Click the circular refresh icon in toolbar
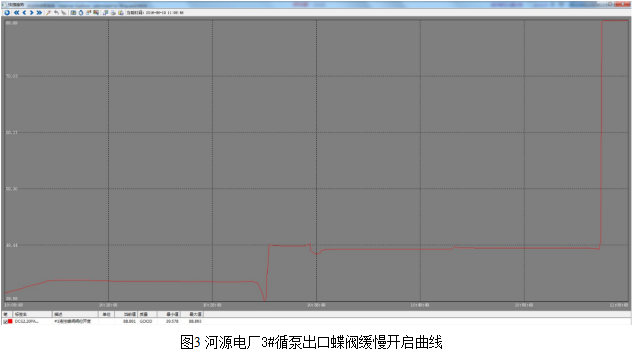632x360 pixels. point(7,13)
